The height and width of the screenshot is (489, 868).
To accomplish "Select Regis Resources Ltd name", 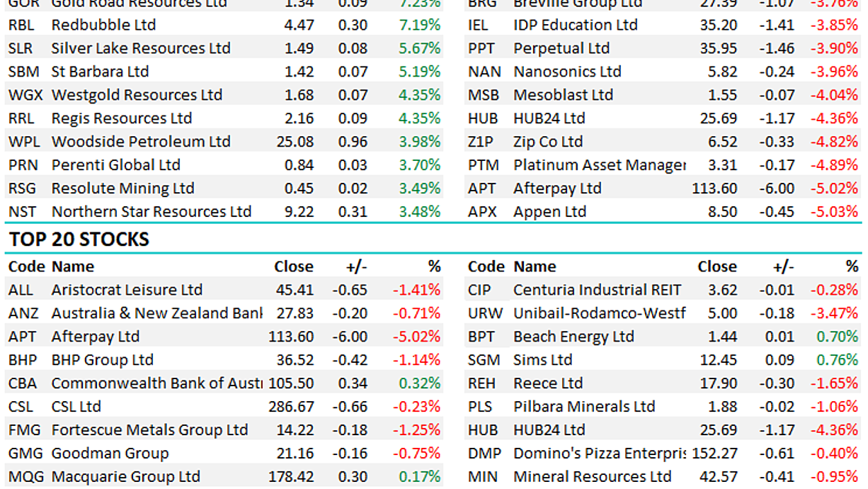I will tap(122, 118).
